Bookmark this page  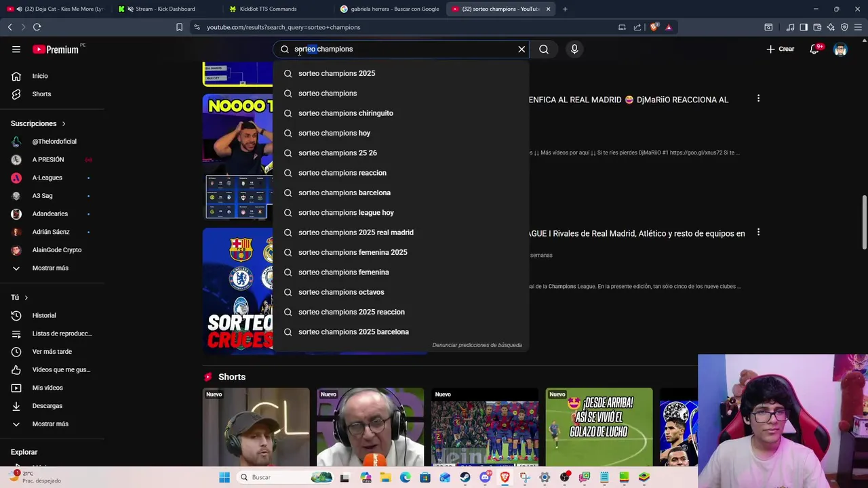(x=179, y=27)
